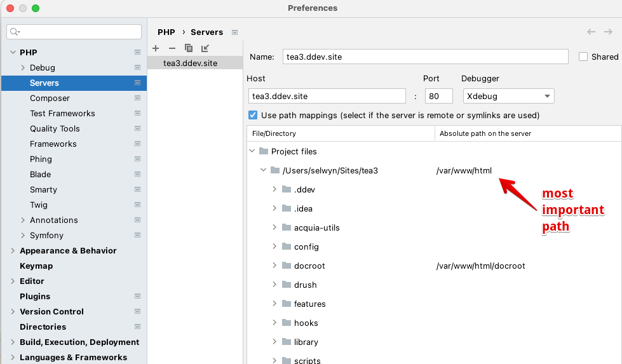Click project-level icon on Composer row
Screen dimensions: 622x364
[x=137, y=98]
